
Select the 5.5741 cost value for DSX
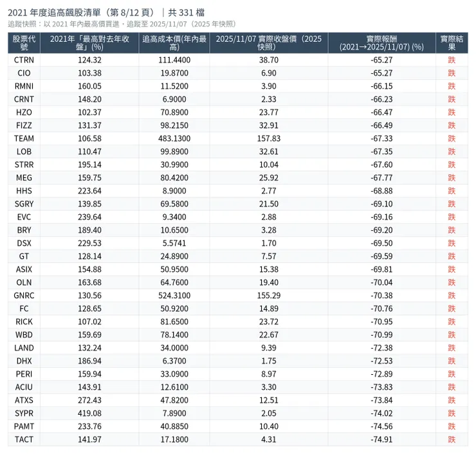pyautogui.click(x=174, y=243)
